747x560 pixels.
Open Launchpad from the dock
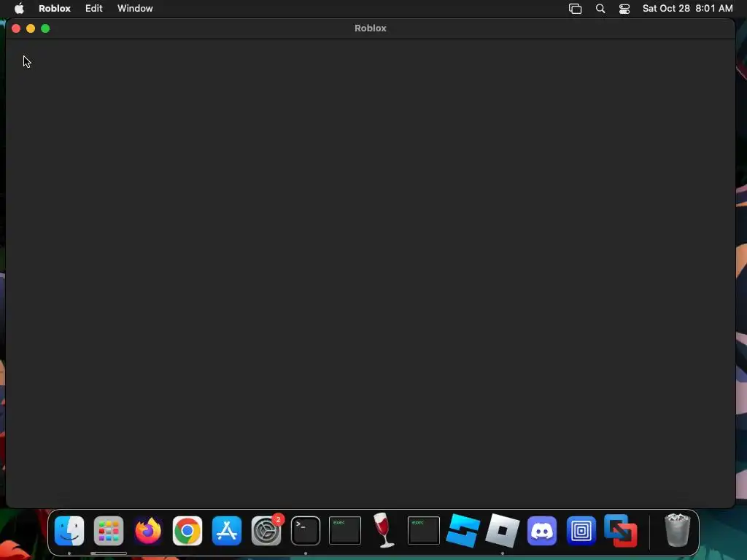click(x=109, y=531)
